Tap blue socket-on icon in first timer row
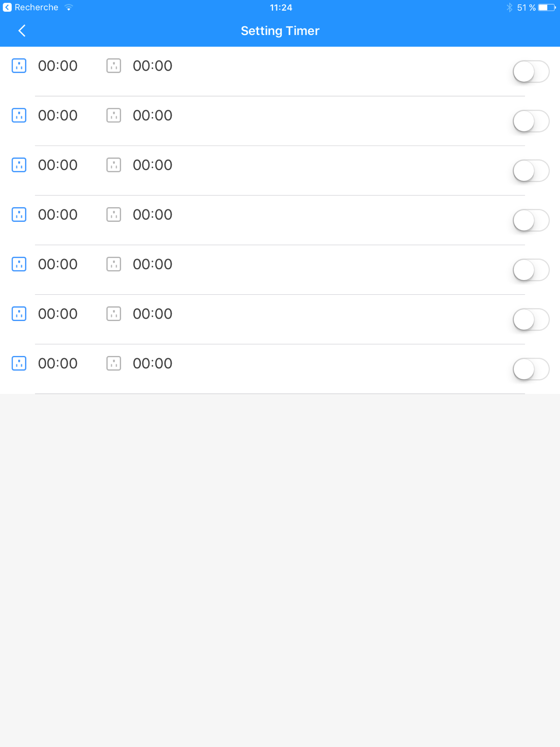Viewport: 560px width, 747px height. pos(19,66)
